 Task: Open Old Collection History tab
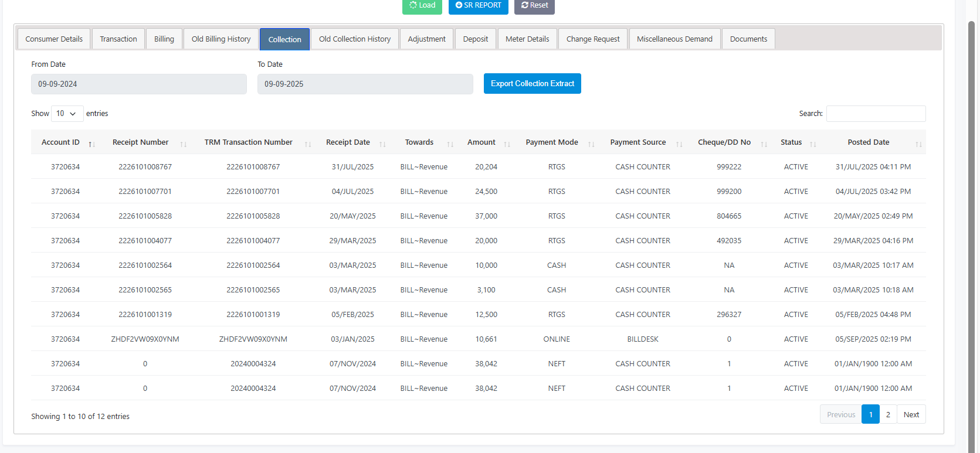tap(354, 39)
